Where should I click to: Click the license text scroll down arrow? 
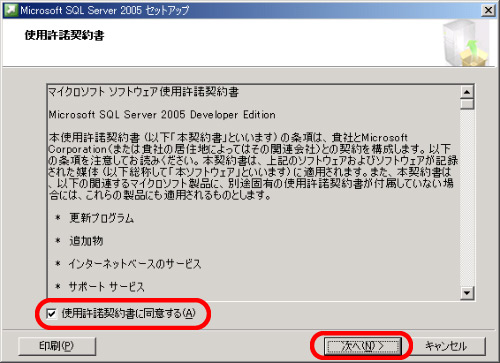pyautogui.click(x=467, y=293)
